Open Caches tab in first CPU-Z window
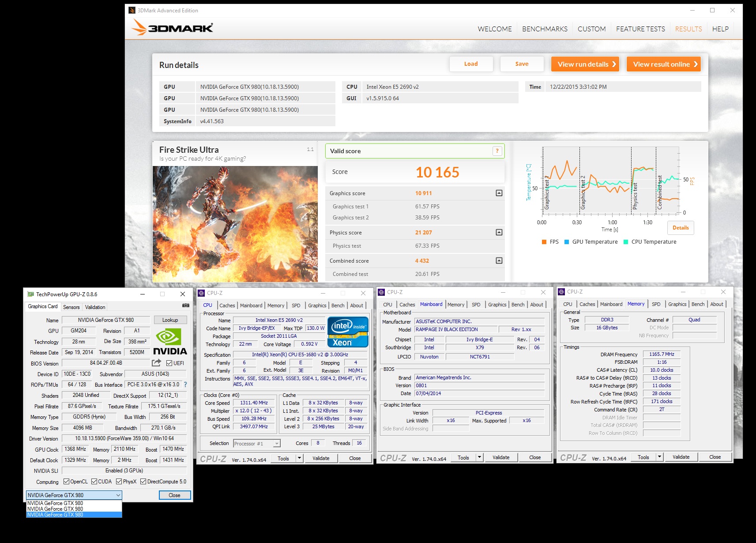 tap(227, 305)
